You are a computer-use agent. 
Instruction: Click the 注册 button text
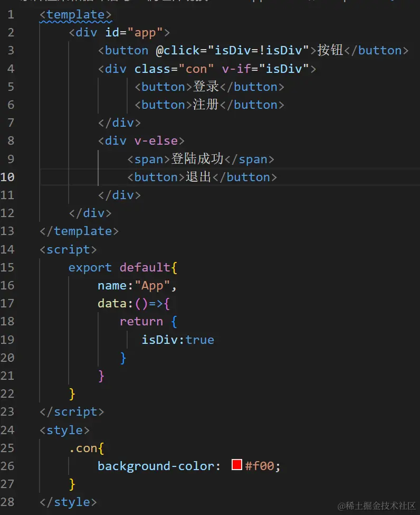pyautogui.click(x=206, y=105)
